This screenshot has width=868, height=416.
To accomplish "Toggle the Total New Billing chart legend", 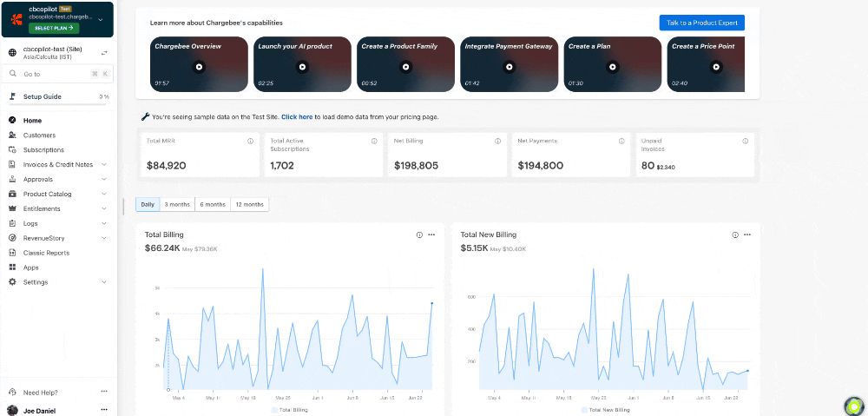I will click(x=606, y=410).
